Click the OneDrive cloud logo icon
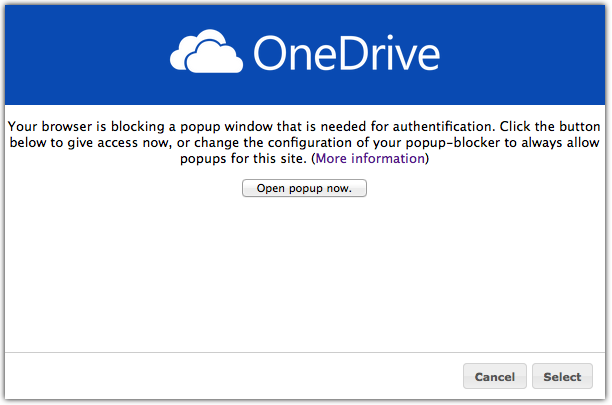The image size is (612, 405). coord(206,51)
